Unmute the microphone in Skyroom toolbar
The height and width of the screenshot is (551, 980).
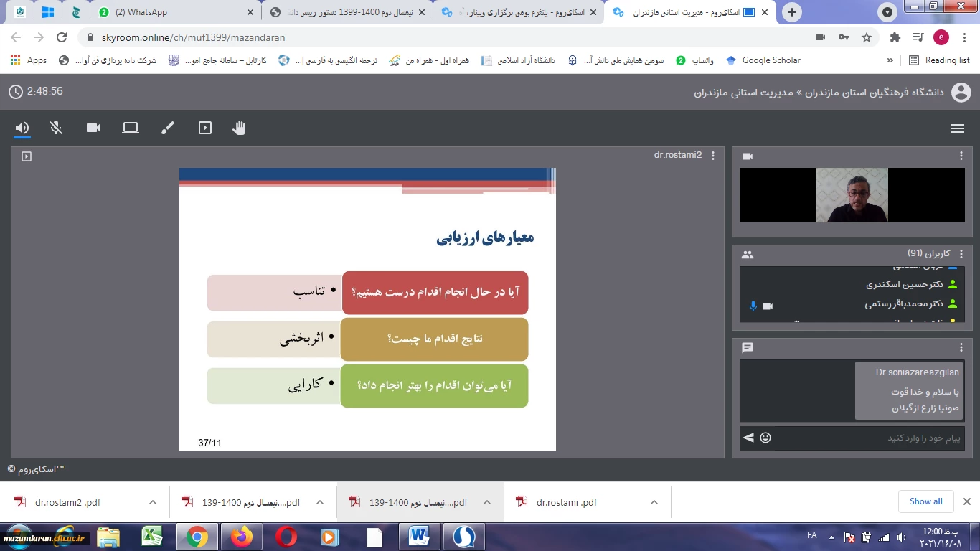(x=56, y=128)
